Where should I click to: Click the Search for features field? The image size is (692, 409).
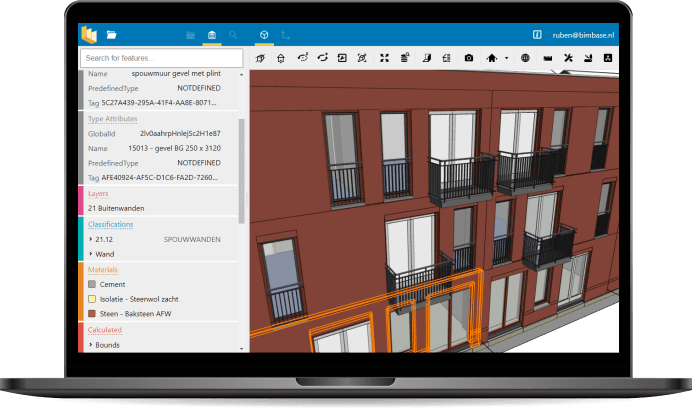click(x=161, y=59)
